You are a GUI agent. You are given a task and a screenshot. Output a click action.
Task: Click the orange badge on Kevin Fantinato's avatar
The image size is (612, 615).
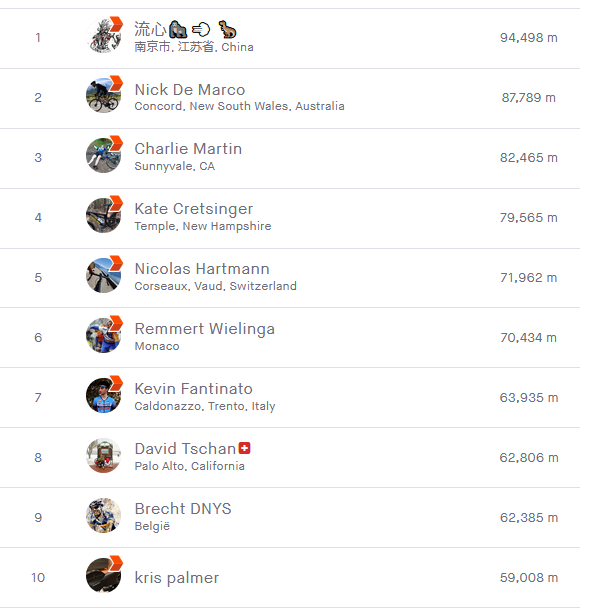(x=116, y=383)
